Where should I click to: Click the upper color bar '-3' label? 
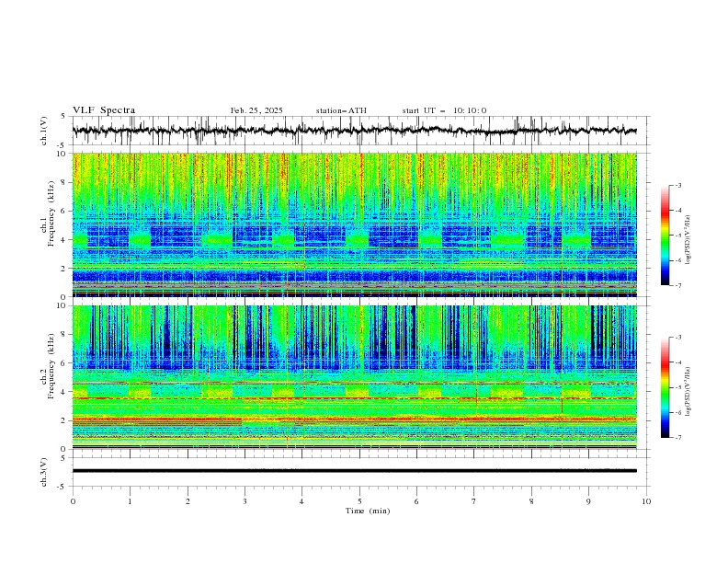(x=677, y=185)
